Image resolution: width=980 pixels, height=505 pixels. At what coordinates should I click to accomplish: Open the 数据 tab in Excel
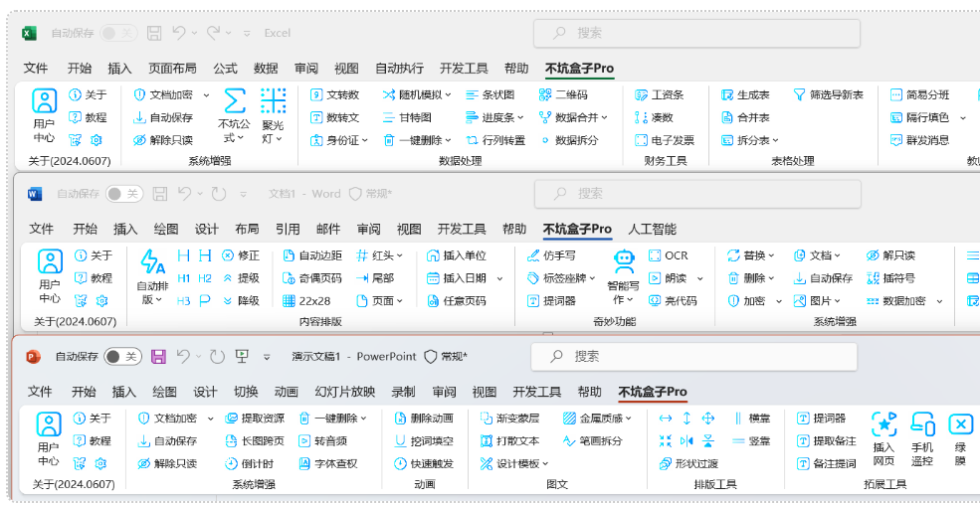pos(267,69)
